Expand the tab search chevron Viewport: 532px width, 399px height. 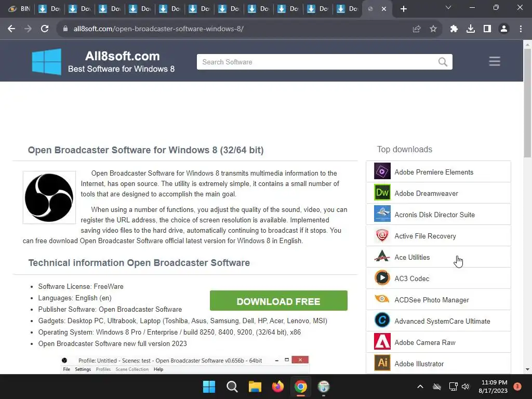coord(448,7)
